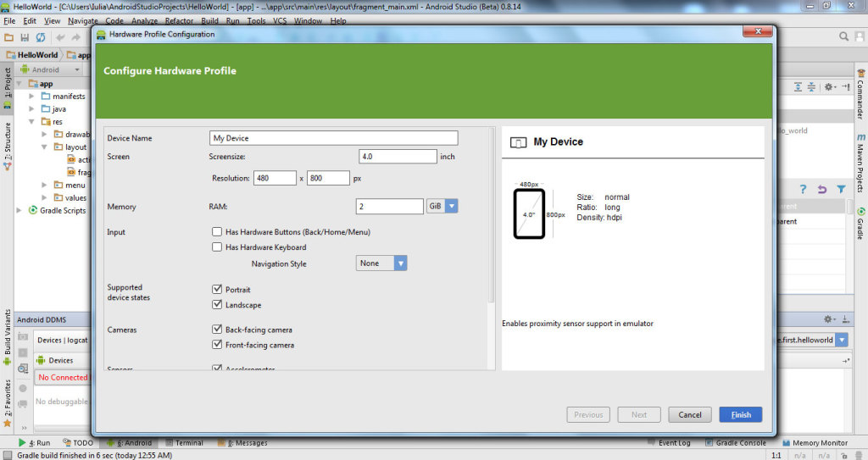The height and width of the screenshot is (460, 868).
Task: Click the HelloWorld breadcrumb
Action: coord(32,55)
